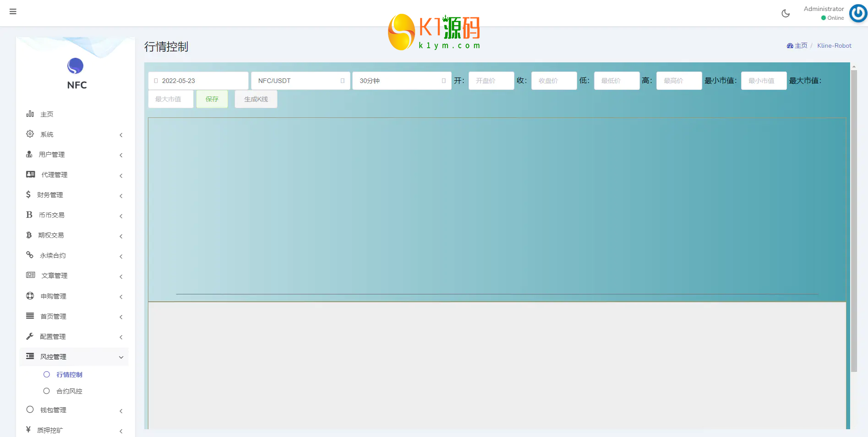The height and width of the screenshot is (437, 868).
Task: Switch to dark mode via moon icon
Action: click(x=786, y=13)
